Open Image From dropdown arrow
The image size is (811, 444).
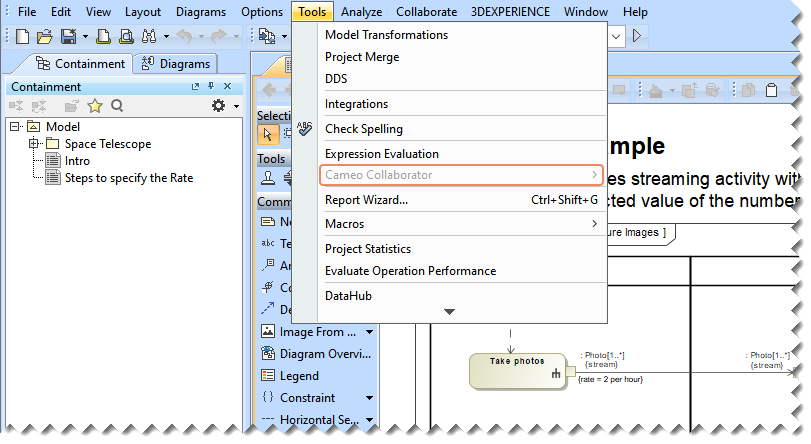pyautogui.click(x=369, y=332)
